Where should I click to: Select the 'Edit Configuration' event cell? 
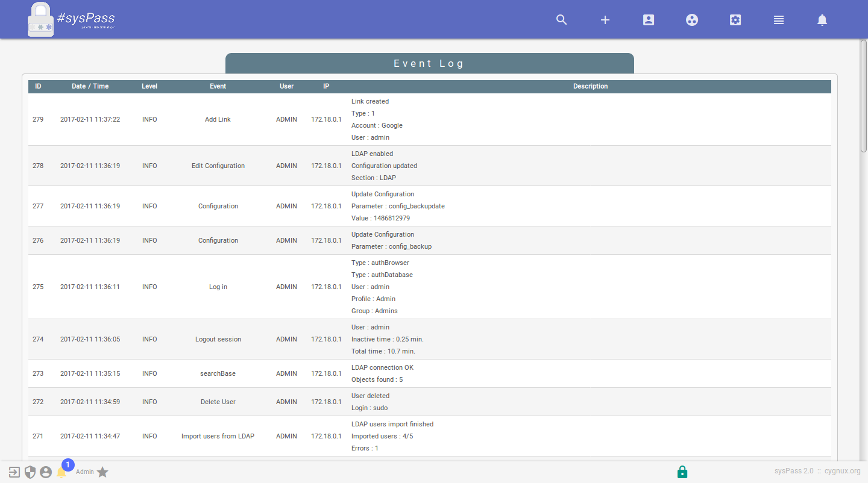pyautogui.click(x=218, y=166)
